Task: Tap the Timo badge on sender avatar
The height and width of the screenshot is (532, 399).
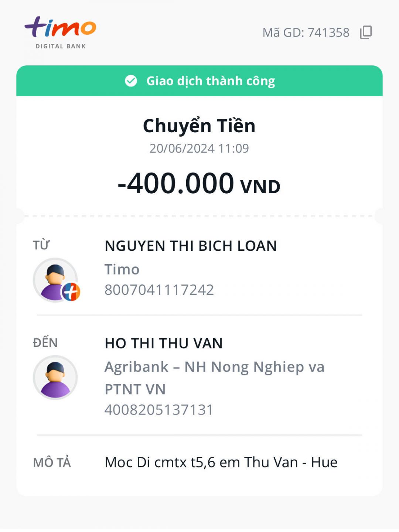Action: tap(71, 292)
